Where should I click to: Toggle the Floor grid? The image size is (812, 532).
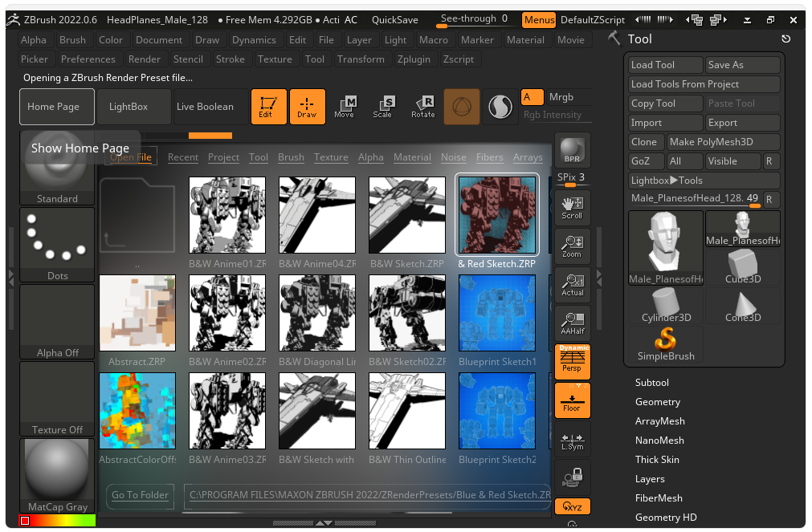pyautogui.click(x=572, y=400)
